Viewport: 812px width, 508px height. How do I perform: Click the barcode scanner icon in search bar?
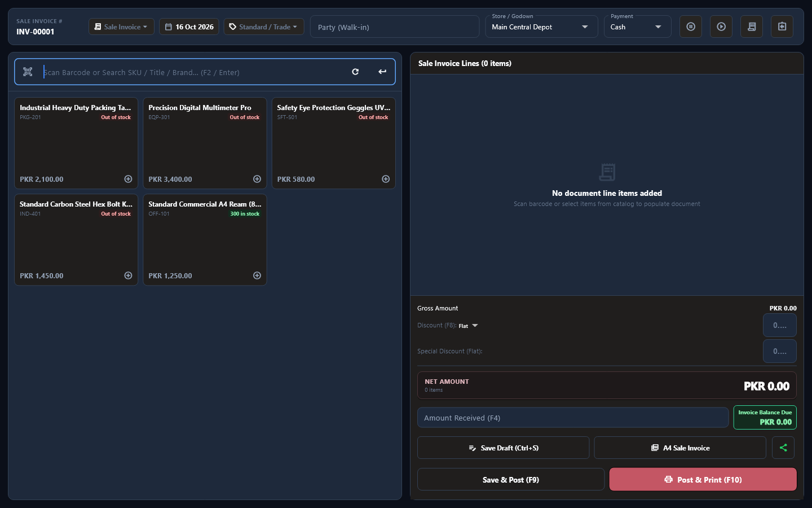click(x=28, y=72)
